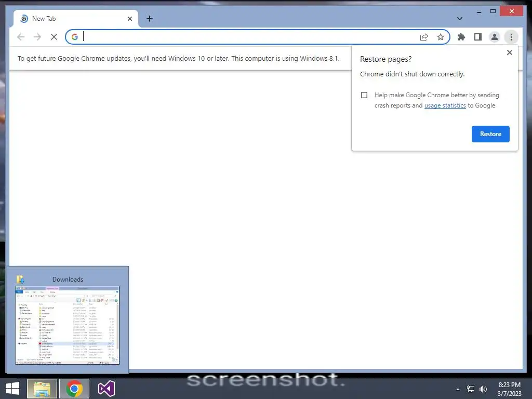
Task: Expand the tab search chevron
Action: click(460, 19)
